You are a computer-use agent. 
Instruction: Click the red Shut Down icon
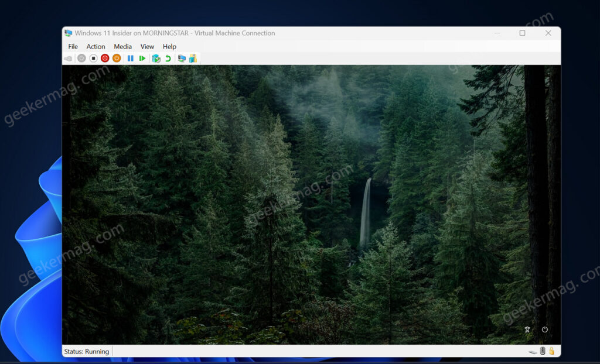click(105, 58)
